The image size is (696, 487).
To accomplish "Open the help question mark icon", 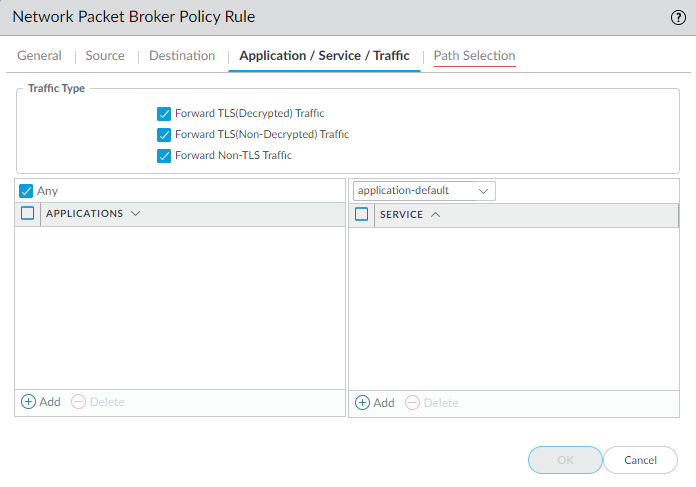I will pos(678,17).
